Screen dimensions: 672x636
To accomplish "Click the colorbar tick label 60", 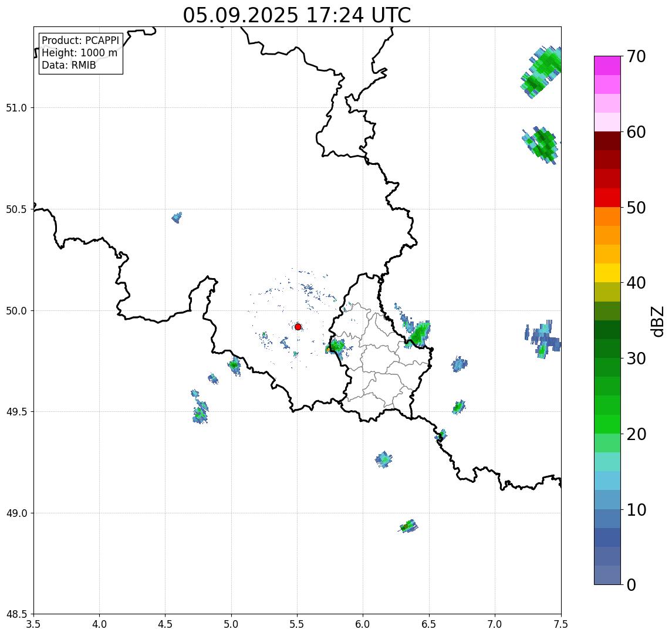I will 636,133.
